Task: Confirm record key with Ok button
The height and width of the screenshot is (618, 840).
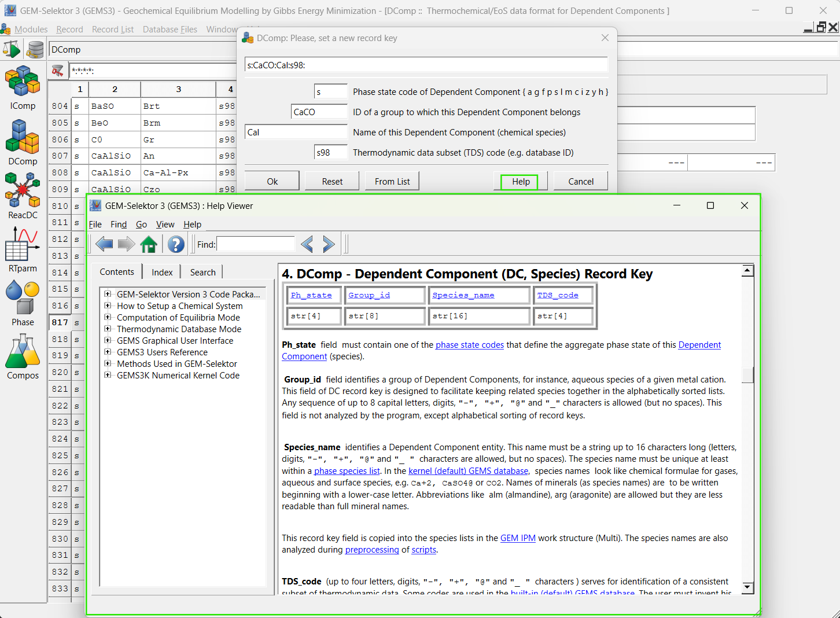Action: 272,181
